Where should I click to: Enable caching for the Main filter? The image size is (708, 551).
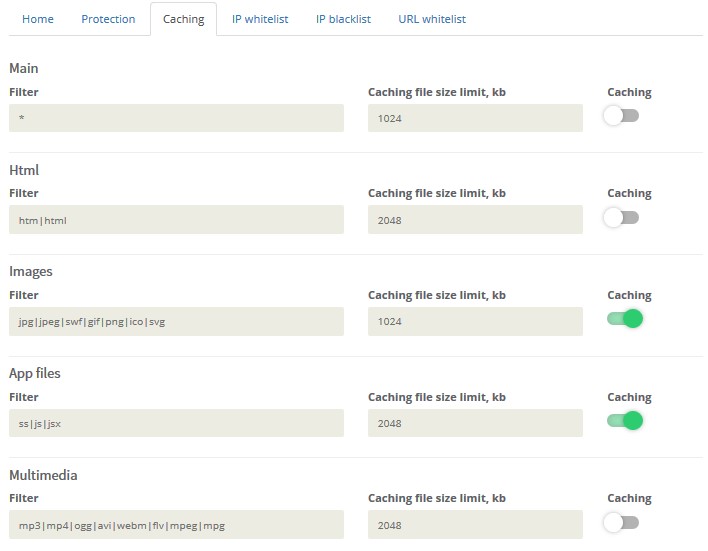click(621, 116)
